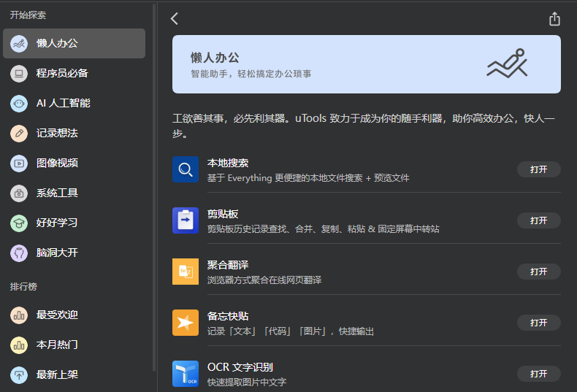Viewport: 577px width, 392px height.
Task: Click the 剪贴板历史记录查找 description line
Action: click(323, 229)
